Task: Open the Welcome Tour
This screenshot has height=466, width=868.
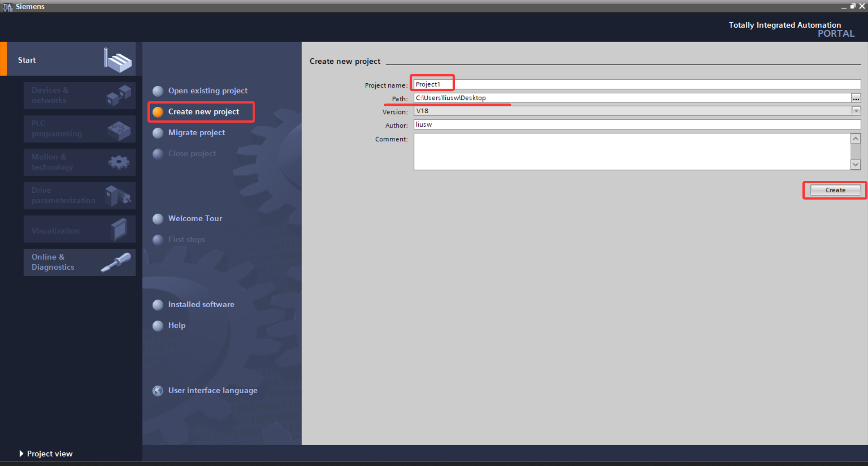Action: [x=195, y=219]
